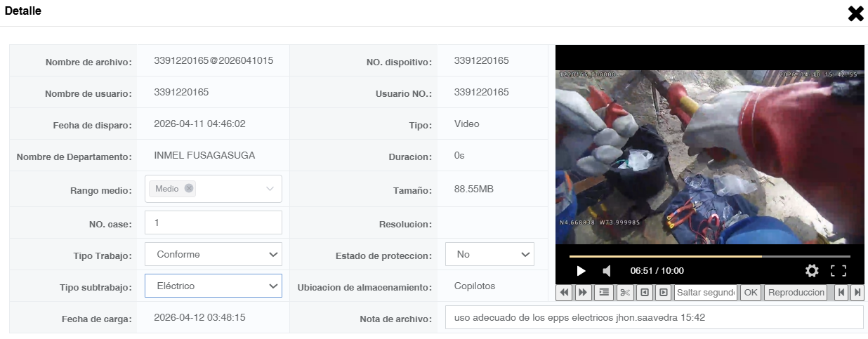Close the Detalle dialog with X

click(x=855, y=13)
